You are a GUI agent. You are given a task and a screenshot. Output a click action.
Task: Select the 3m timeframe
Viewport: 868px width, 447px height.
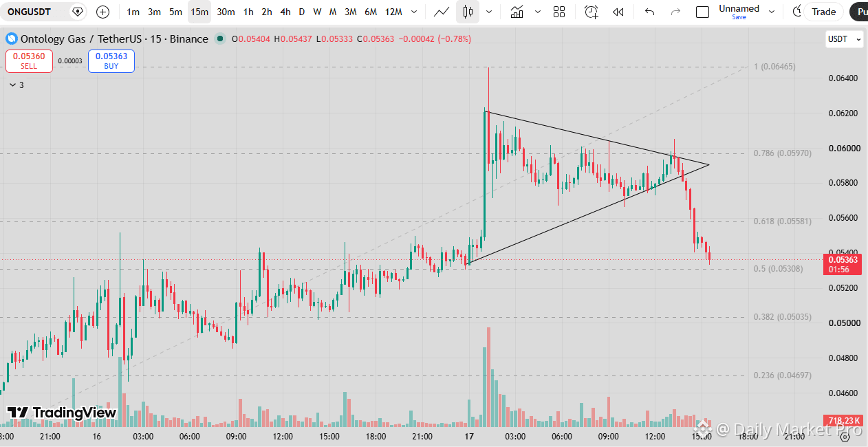pos(155,12)
